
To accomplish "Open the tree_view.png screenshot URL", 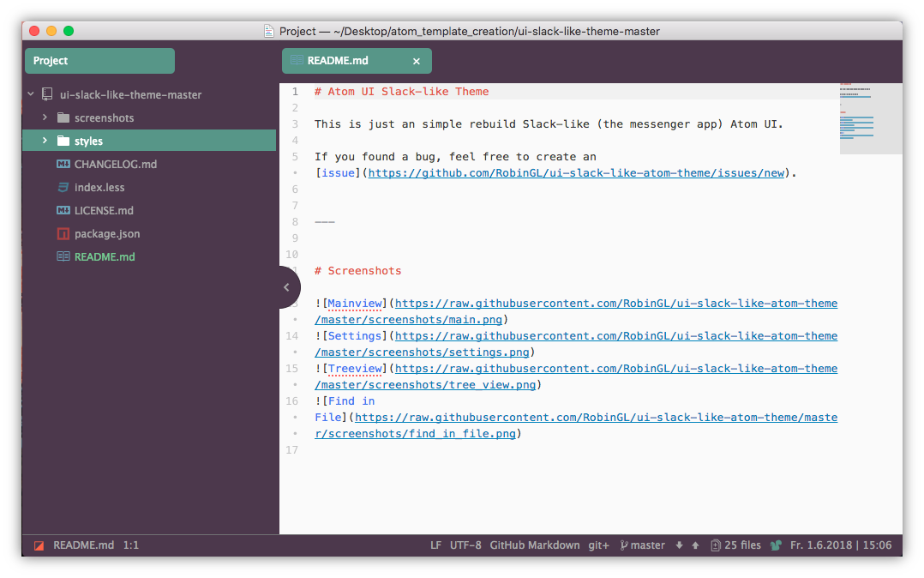I will point(576,376).
